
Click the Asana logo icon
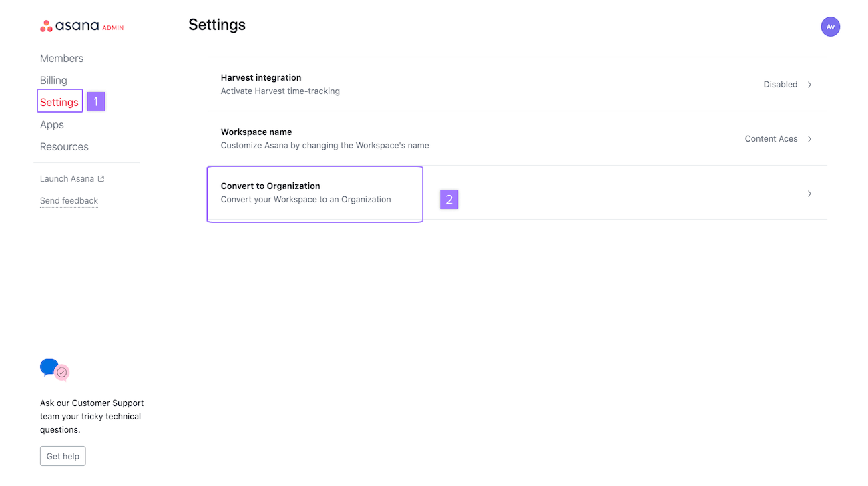click(46, 26)
